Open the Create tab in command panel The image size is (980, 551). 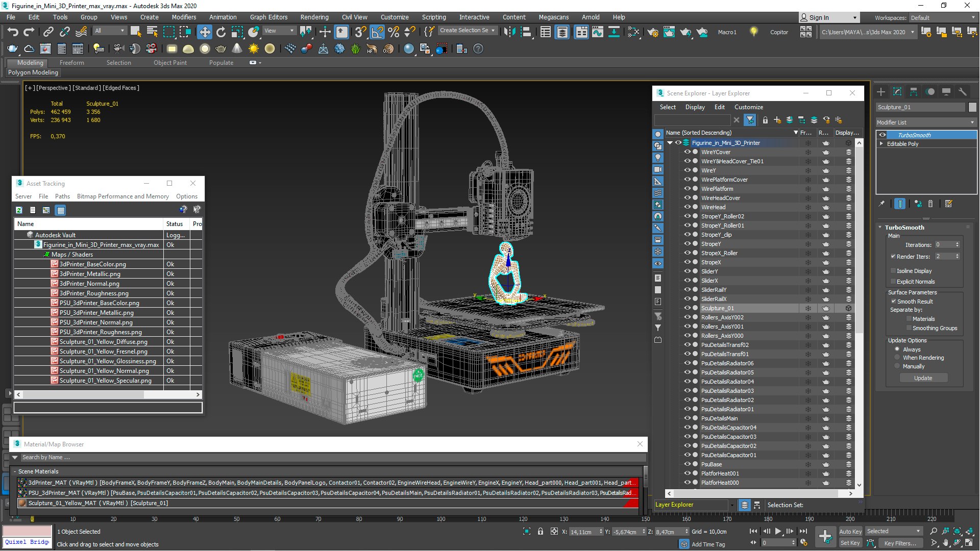(x=881, y=92)
